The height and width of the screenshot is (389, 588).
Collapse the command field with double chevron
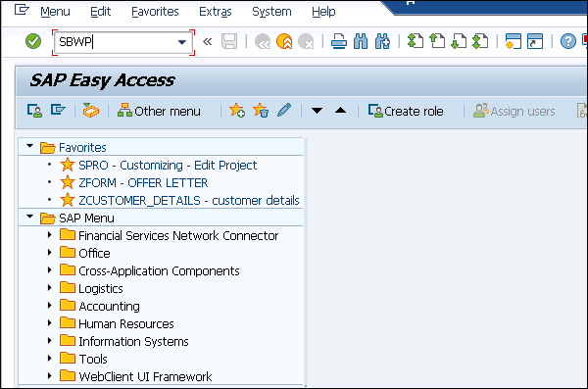click(x=207, y=41)
